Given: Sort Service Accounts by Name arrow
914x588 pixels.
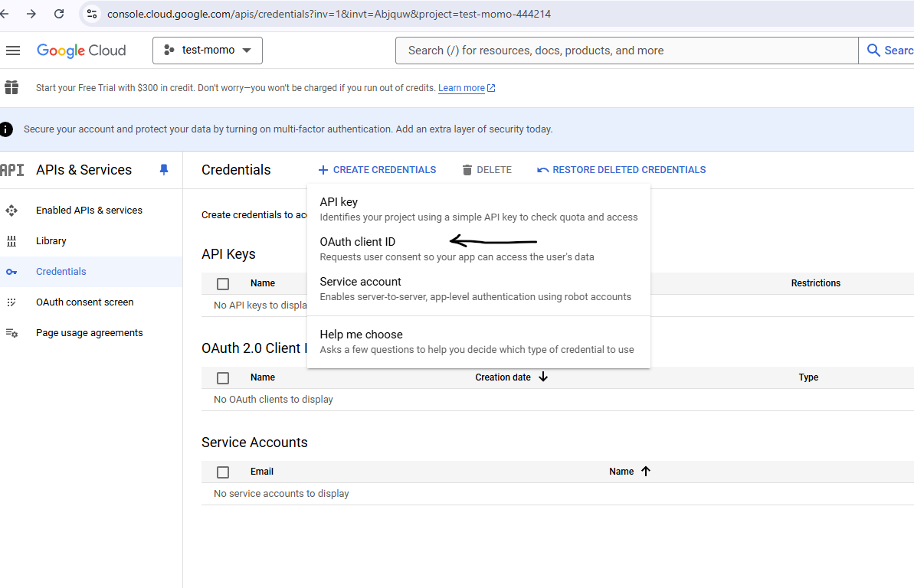Looking at the screenshot, I should (645, 472).
